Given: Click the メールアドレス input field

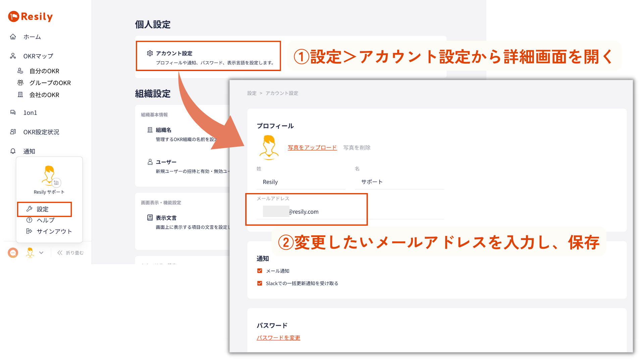Looking at the screenshot, I should click(350, 212).
